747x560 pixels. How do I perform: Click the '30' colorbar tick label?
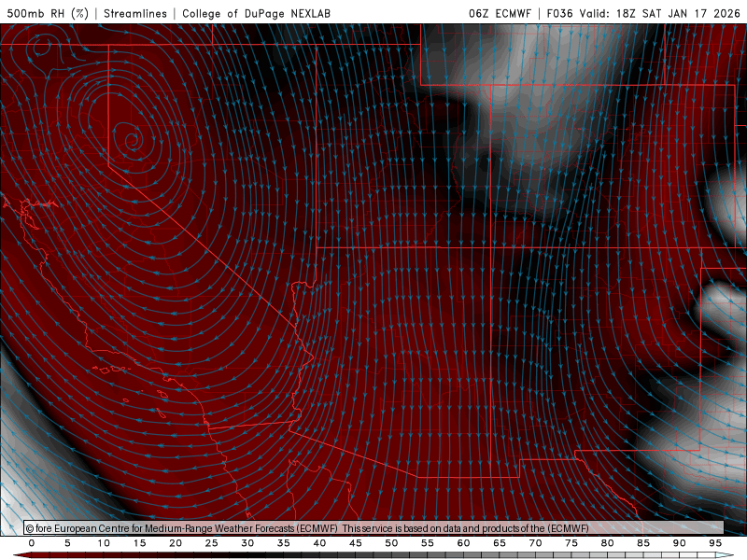(x=247, y=543)
